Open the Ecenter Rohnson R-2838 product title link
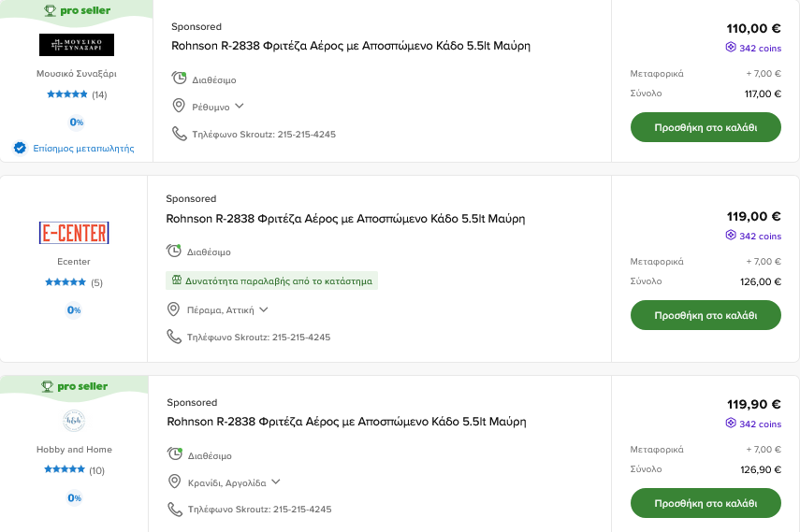Viewport: 800px width, 532px height. click(x=345, y=219)
